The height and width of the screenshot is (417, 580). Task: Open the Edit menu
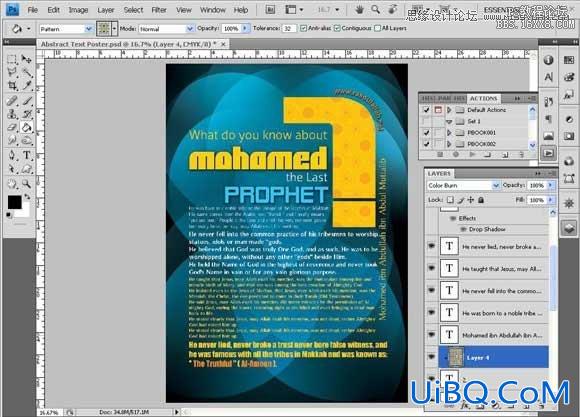tap(54, 10)
